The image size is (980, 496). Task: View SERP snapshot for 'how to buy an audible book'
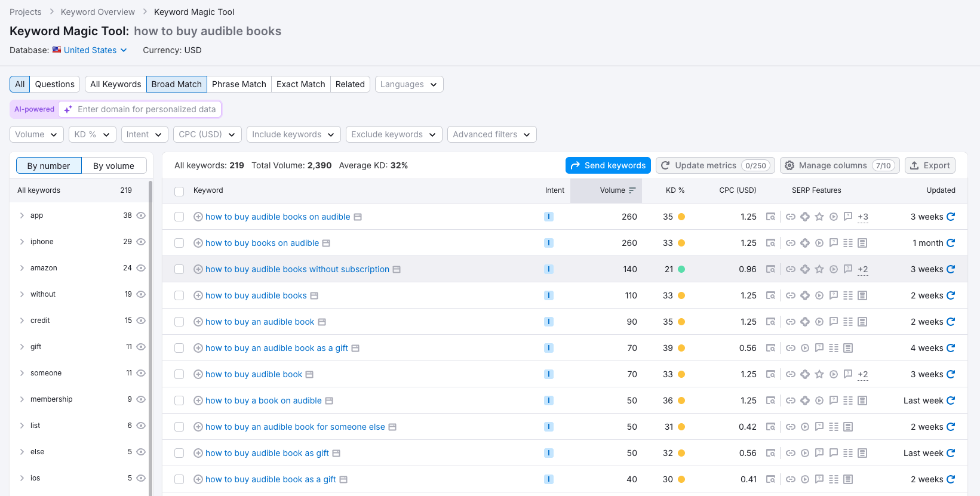pos(771,322)
